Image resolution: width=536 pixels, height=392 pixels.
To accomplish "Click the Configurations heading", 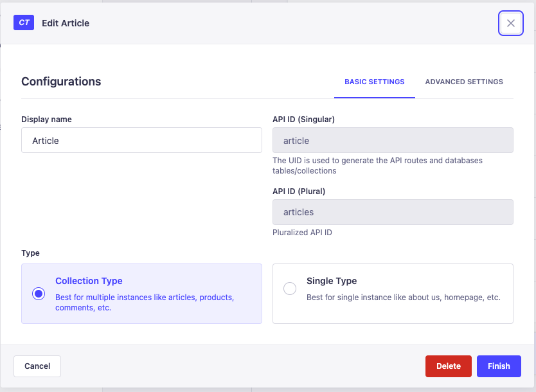I will point(61,82).
